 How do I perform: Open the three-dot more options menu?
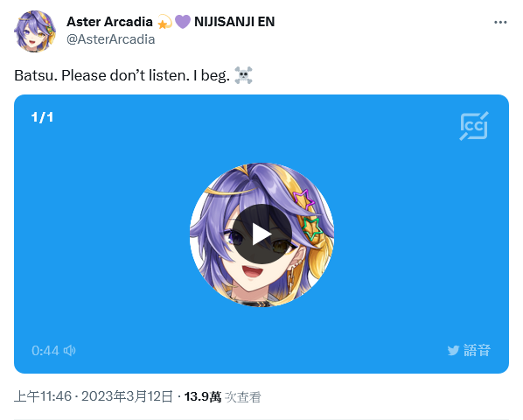click(500, 23)
